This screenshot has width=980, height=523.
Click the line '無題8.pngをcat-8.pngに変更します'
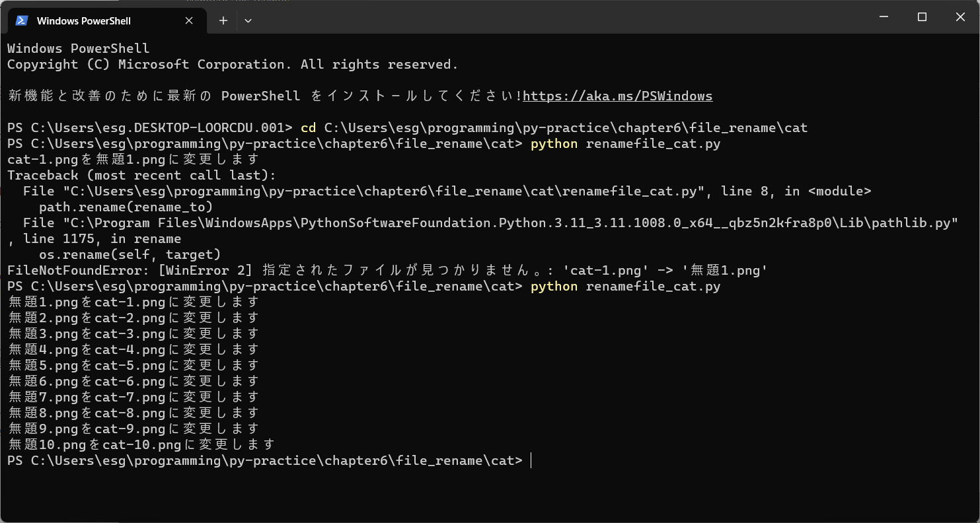tap(133, 413)
